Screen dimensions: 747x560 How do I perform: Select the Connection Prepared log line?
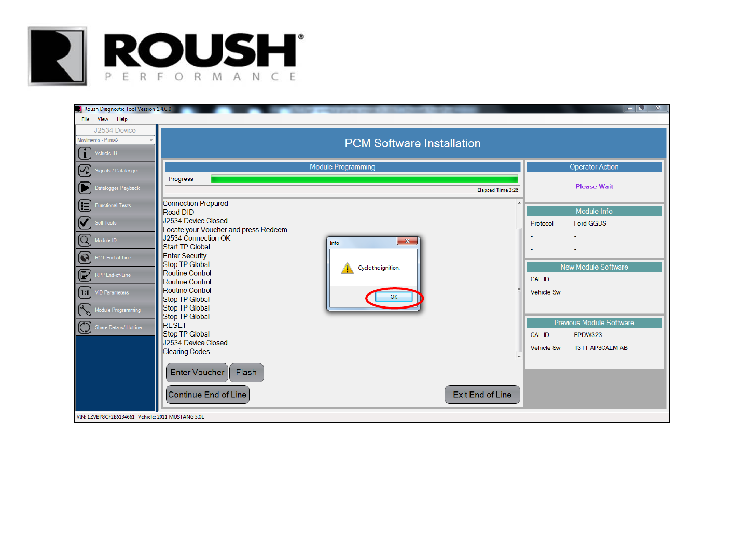pos(196,204)
